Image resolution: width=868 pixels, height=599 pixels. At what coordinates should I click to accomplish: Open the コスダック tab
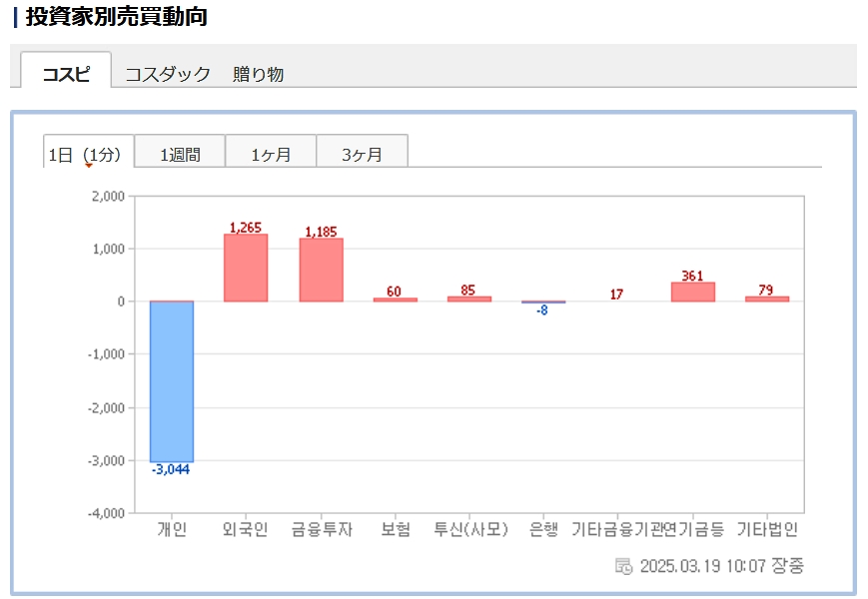(168, 73)
